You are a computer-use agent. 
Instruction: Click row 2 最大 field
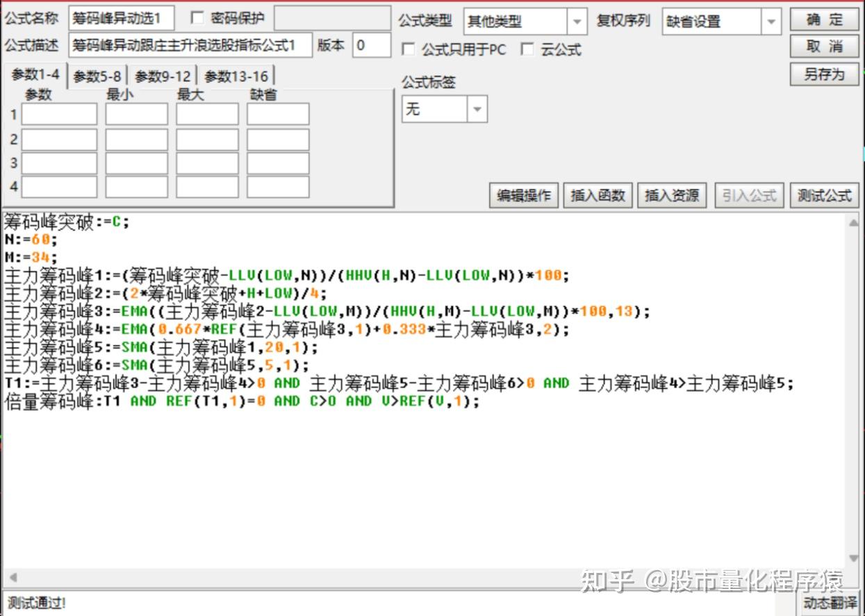click(207, 140)
